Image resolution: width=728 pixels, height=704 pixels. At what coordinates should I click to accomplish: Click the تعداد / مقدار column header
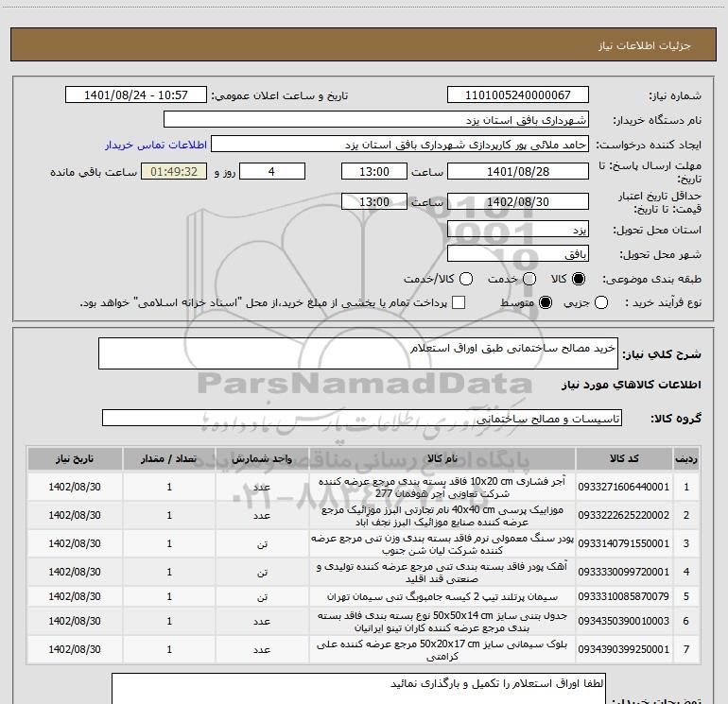pyautogui.click(x=169, y=458)
